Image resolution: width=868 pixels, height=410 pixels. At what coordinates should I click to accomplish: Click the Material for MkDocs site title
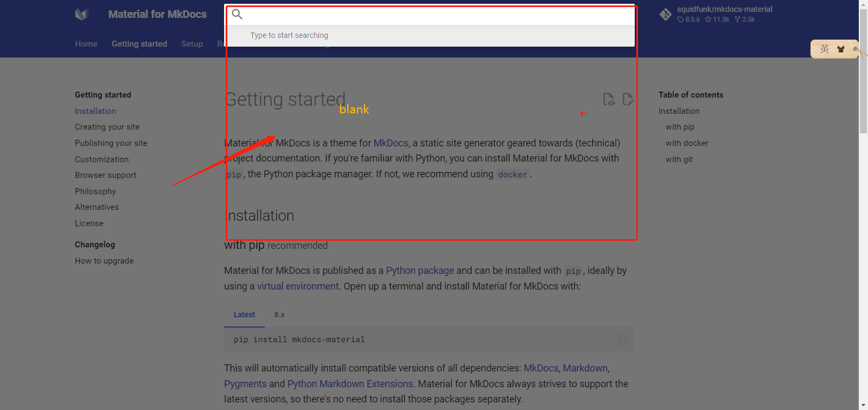tap(157, 15)
